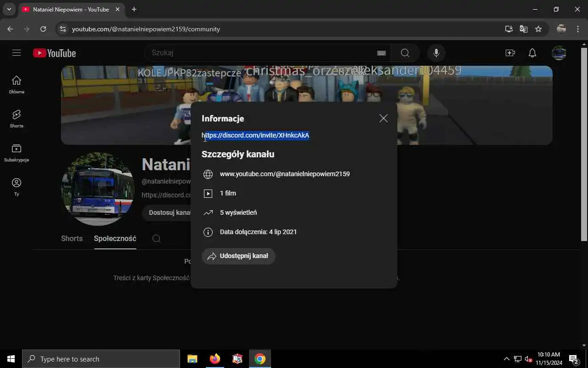
Task: Open Subskrypcje in the sidebar
Action: pos(17,153)
